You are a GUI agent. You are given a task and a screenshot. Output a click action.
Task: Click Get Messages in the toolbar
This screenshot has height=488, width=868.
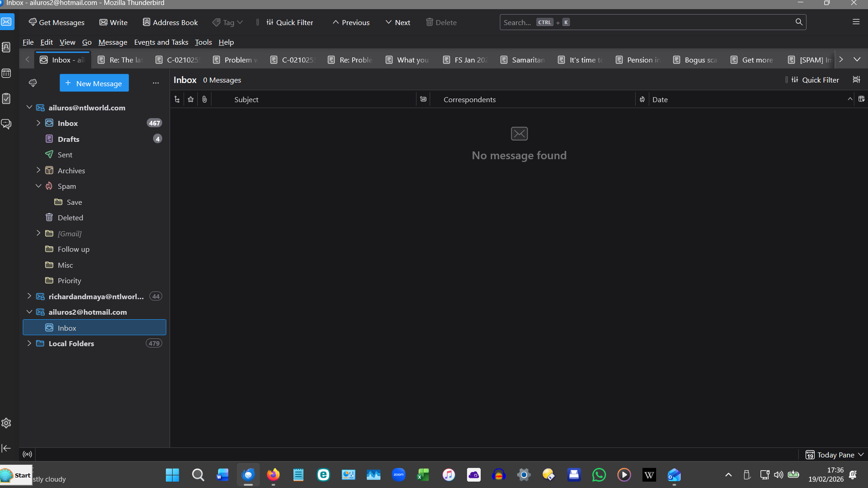56,22
